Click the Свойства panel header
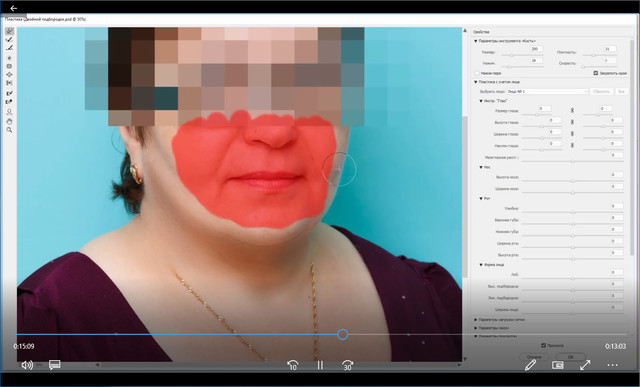640x387 pixels. 481,32
